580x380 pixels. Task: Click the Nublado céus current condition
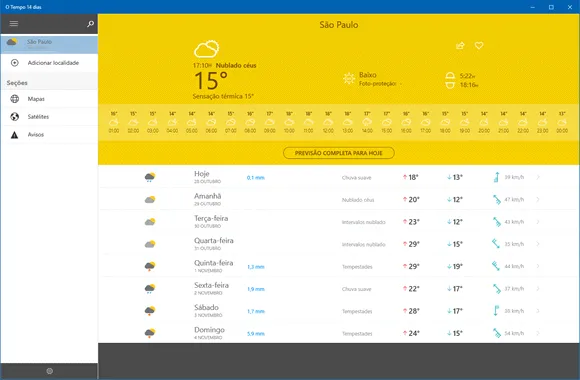[236, 65]
